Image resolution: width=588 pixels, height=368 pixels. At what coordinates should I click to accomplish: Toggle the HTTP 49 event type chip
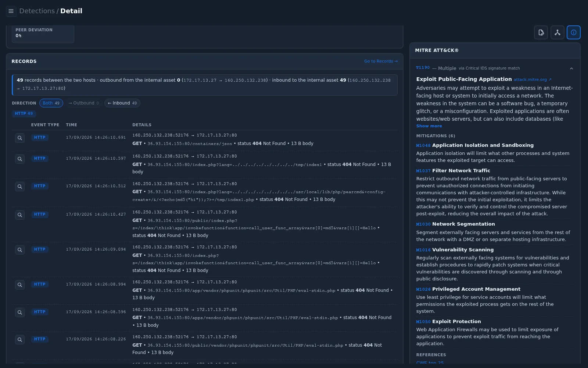point(24,114)
